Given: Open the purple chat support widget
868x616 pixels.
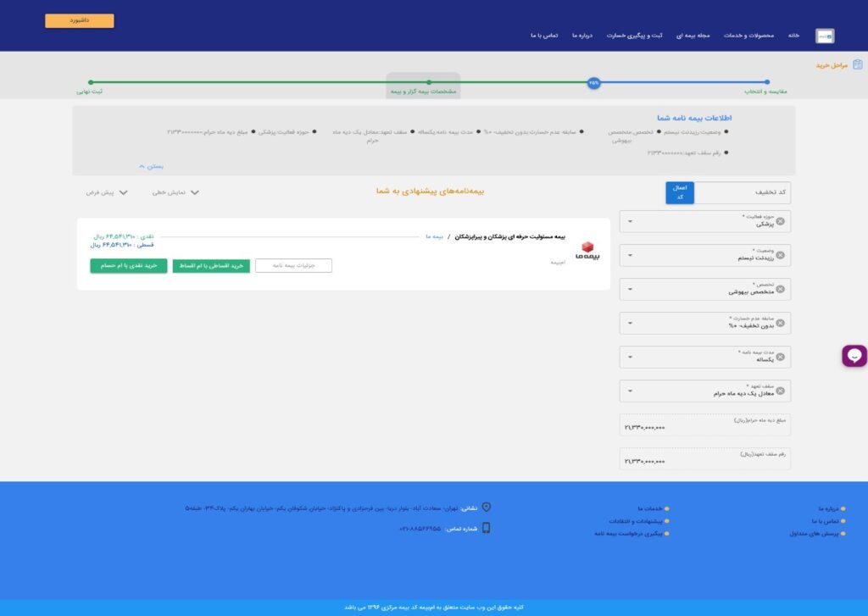Looking at the screenshot, I should coord(854,356).
